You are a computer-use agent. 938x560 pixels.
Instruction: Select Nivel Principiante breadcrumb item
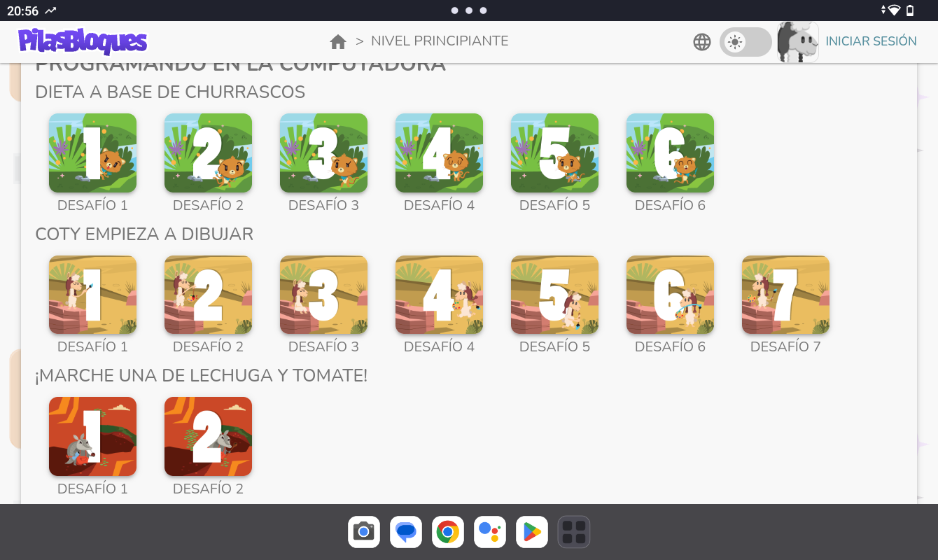tap(440, 41)
